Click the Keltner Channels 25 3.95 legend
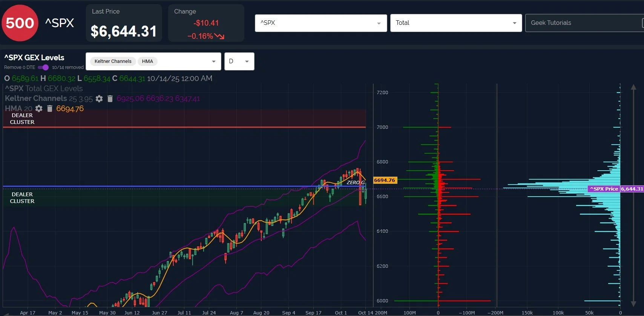Viewport: 644px width, 316px height. click(49, 99)
